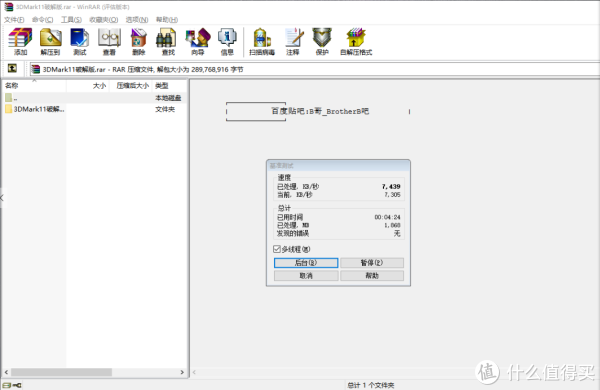The width and height of the screenshot is (600, 390).
Task: Click the up-one-level folder button
Action: coord(12,69)
